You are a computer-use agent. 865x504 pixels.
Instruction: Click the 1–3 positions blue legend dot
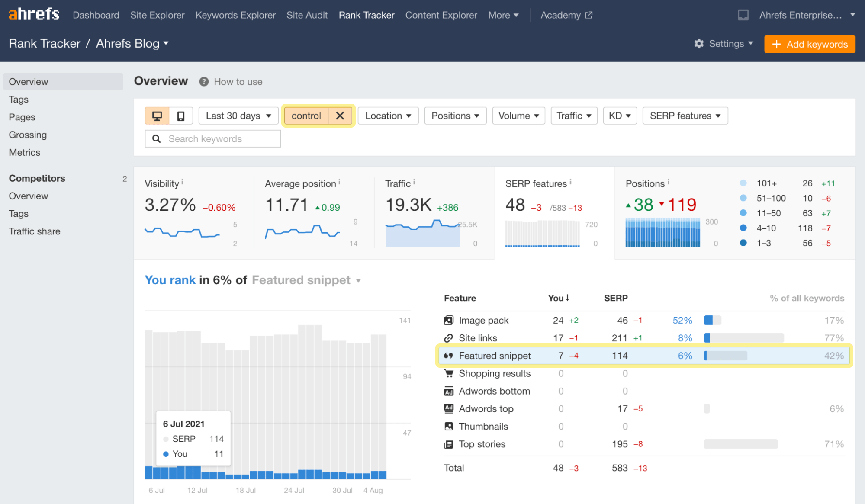(x=743, y=243)
